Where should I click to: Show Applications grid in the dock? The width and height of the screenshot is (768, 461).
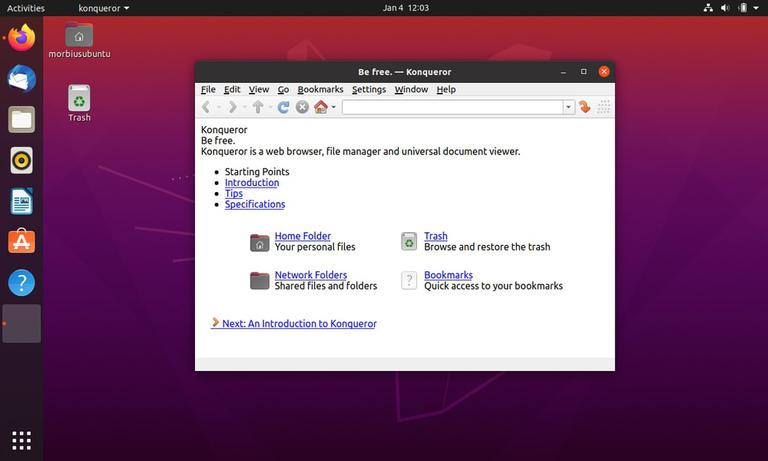coord(22,440)
